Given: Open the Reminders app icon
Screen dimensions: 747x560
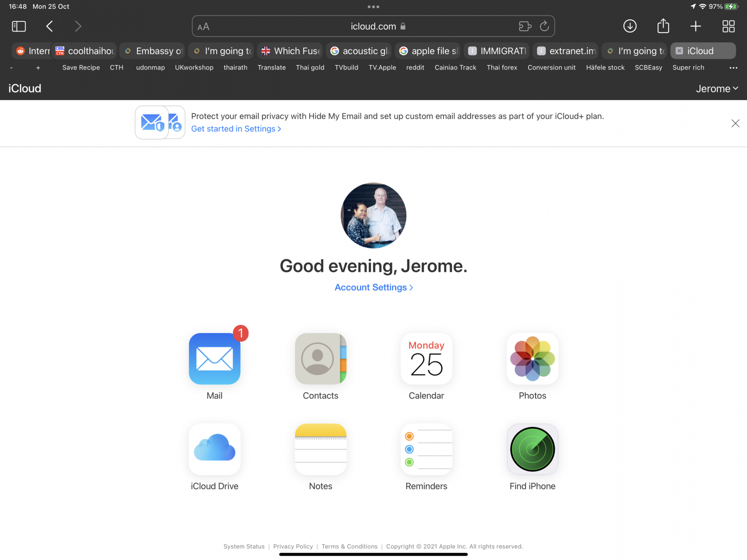Looking at the screenshot, I should coord(426,449).
